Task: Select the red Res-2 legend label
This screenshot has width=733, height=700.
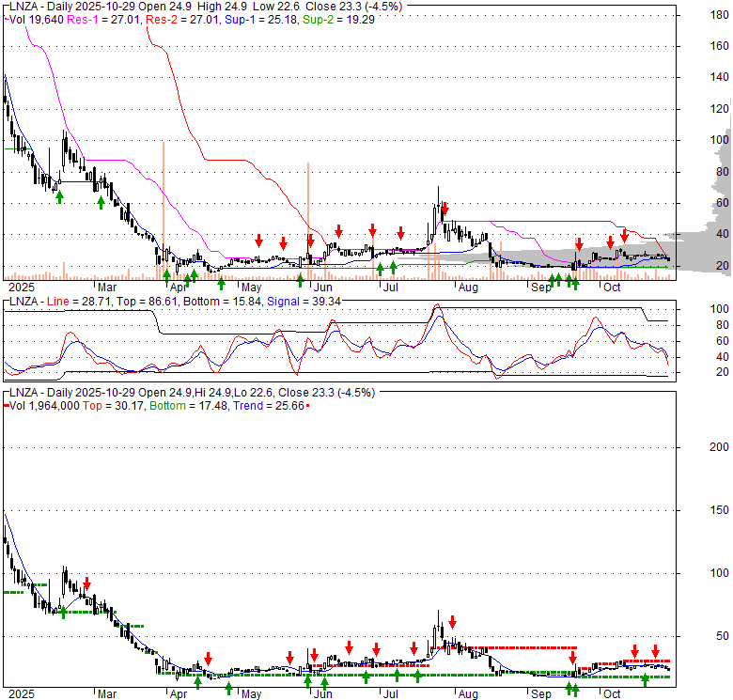Action: [x=161, y=20]
